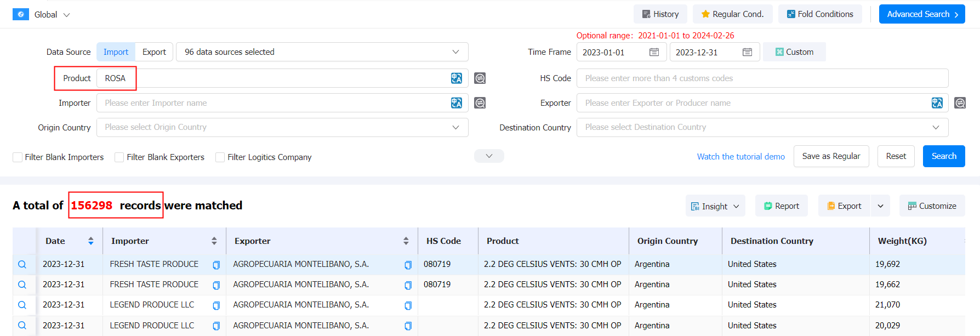Click into the HS Code input field
980x336 pixels.
(x=762, y=78)
